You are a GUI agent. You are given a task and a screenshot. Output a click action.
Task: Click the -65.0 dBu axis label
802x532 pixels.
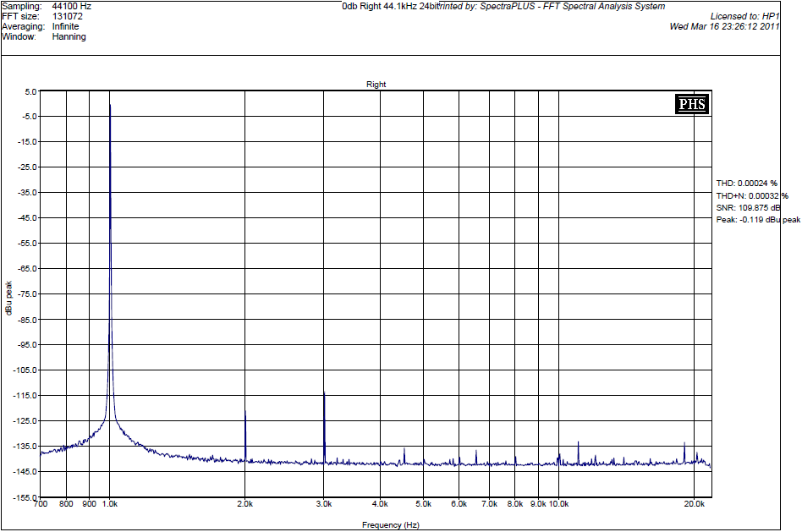[27, 269]
